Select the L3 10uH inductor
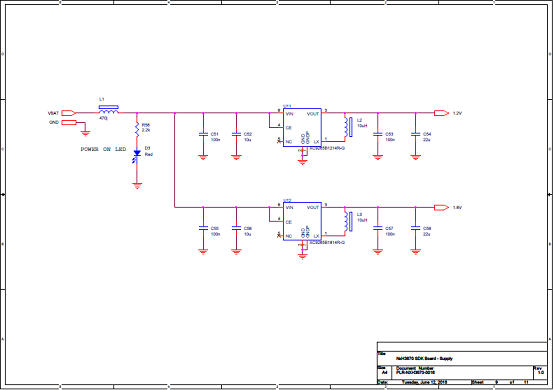Viewport: 554px width, 390px height. coord(348,221)
